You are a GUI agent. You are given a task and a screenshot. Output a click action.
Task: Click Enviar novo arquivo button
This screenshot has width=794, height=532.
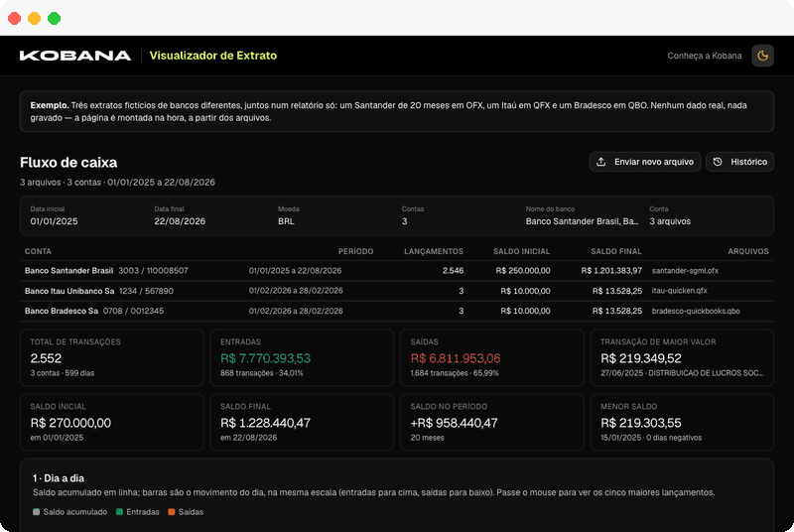pyautogui.click(x=644, y=162)
